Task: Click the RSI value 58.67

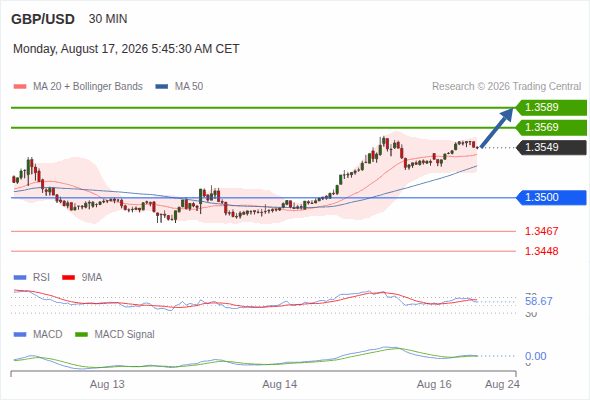Action: pos(539,301)
